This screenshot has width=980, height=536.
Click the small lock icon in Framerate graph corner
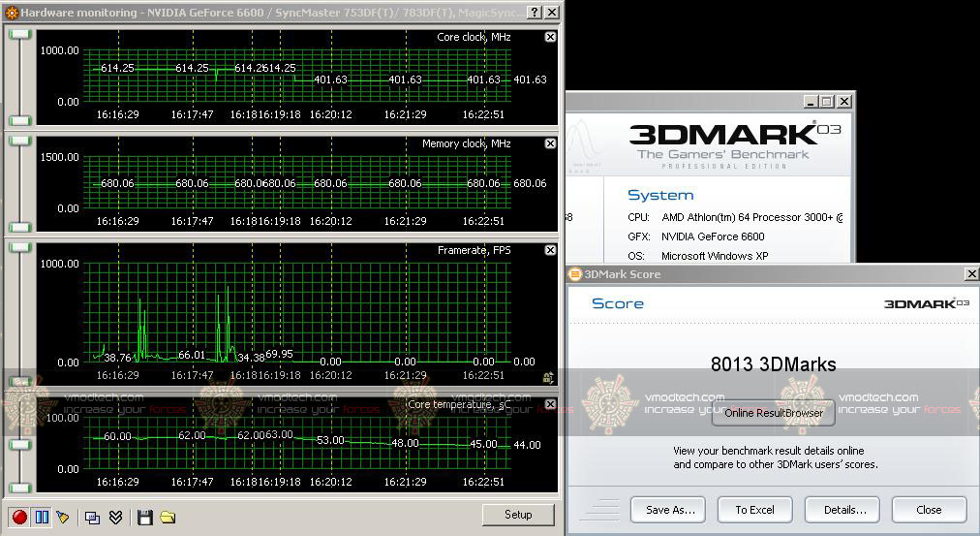click(x=548, y=377)
